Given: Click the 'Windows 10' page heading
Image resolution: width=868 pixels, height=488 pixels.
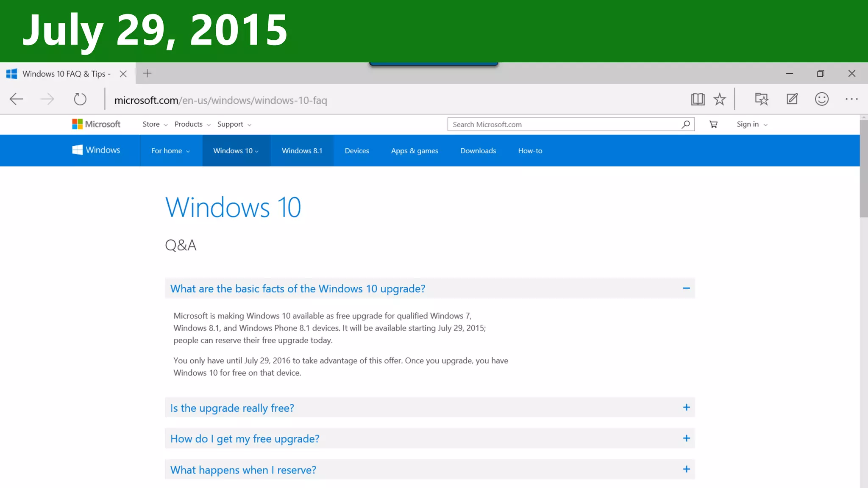Looking at the screenshot, I should click(233, 208).
